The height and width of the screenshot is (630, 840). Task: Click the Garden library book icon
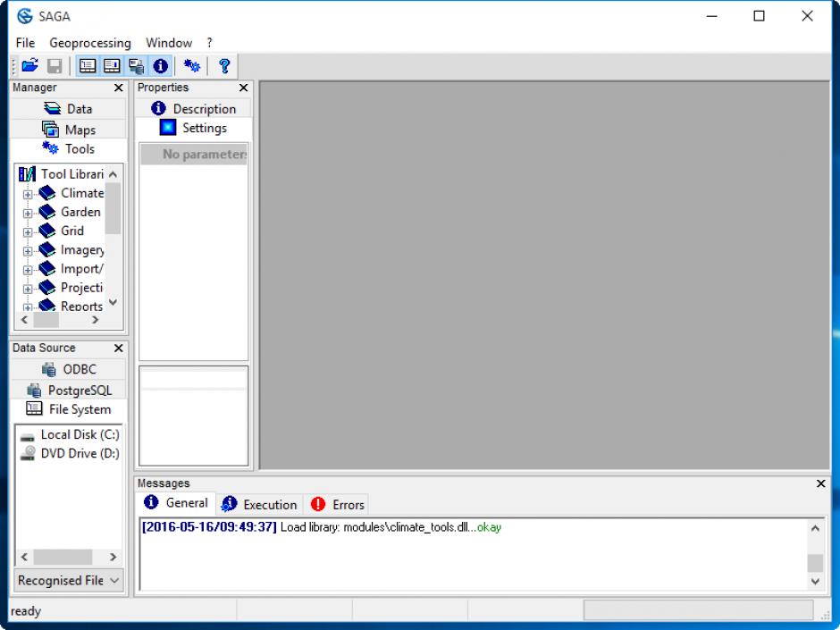point(47,212)
